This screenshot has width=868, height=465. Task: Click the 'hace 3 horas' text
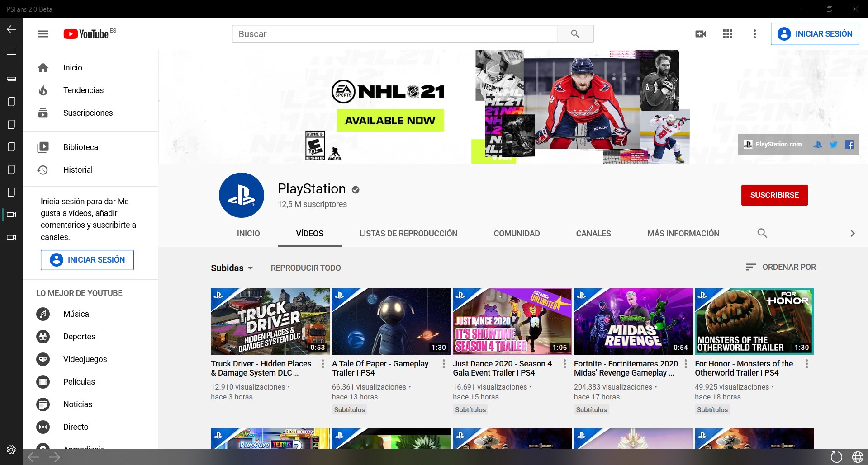click(232, 397)
